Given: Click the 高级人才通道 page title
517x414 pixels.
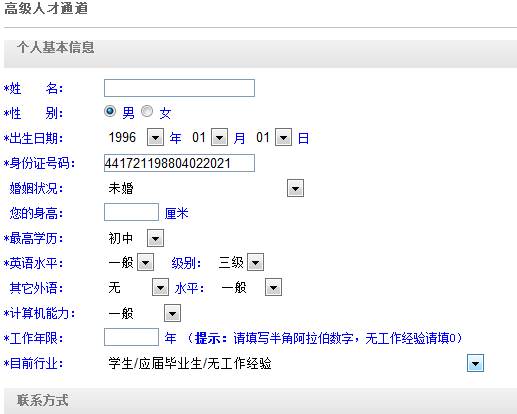Looking at the screenshot, I should pyautogui.click(x=46, y=8).
